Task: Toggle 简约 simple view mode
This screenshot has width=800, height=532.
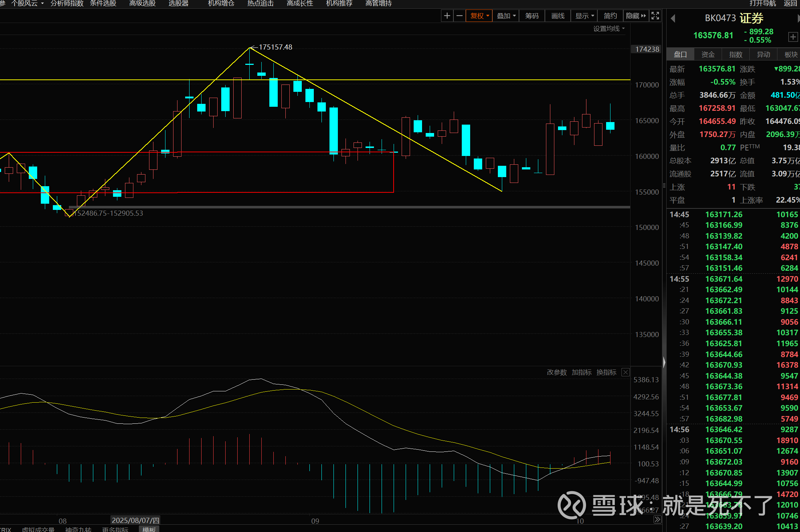Action: click(610, 16)
